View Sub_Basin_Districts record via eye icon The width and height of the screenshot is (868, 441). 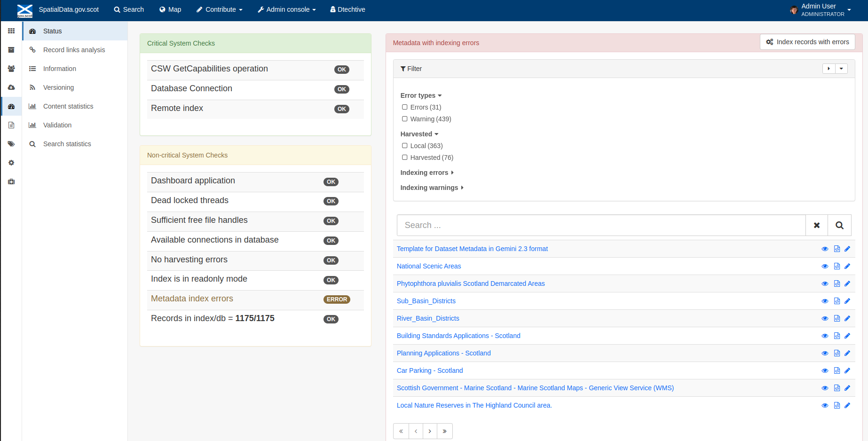point(825,301)
